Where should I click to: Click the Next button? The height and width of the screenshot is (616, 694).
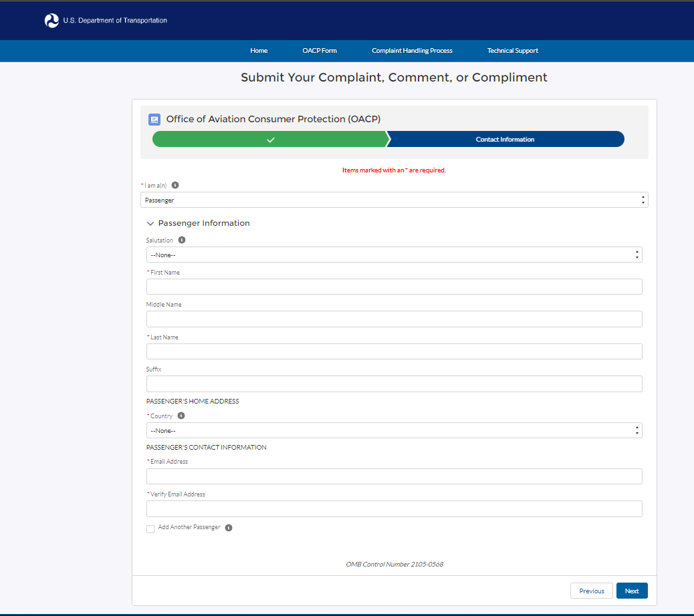pyautogui.click(x=631, y=591)
